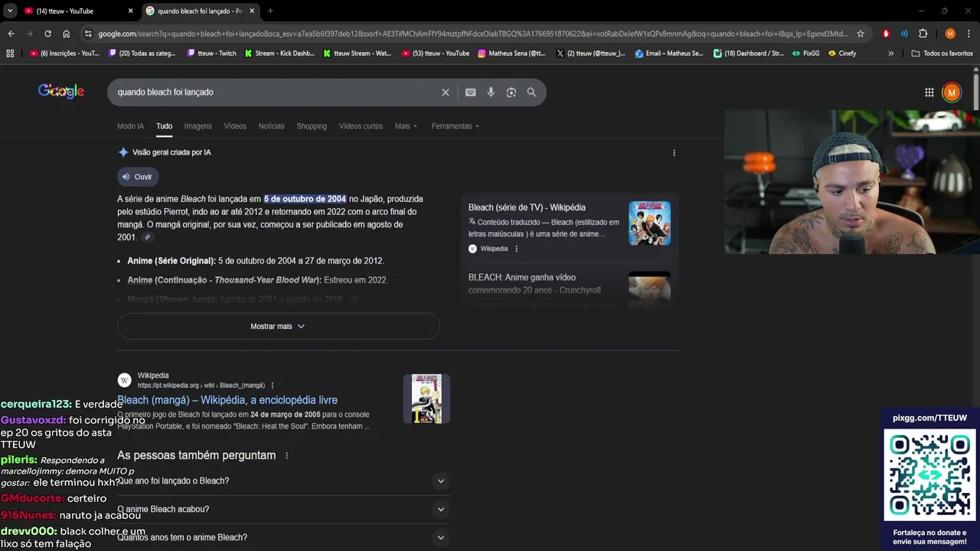
Task: Open the on-screen keyboard input tool
Action: (x=470, y=92)
